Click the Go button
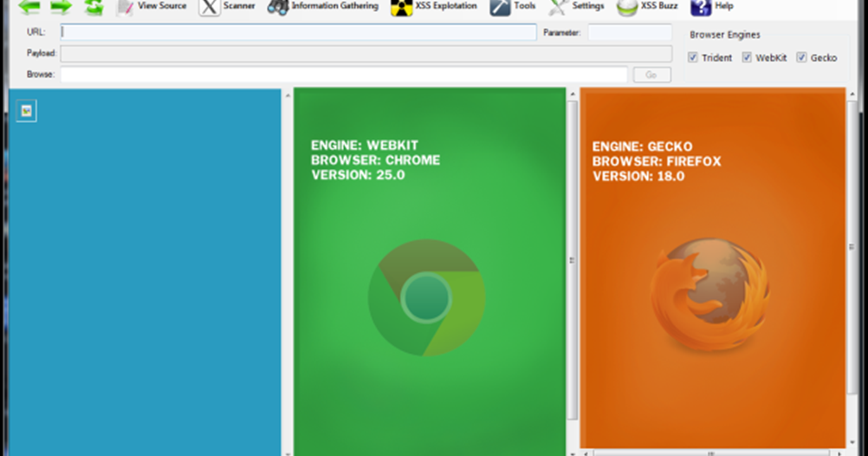868x456 pixels. coord(651,75)
